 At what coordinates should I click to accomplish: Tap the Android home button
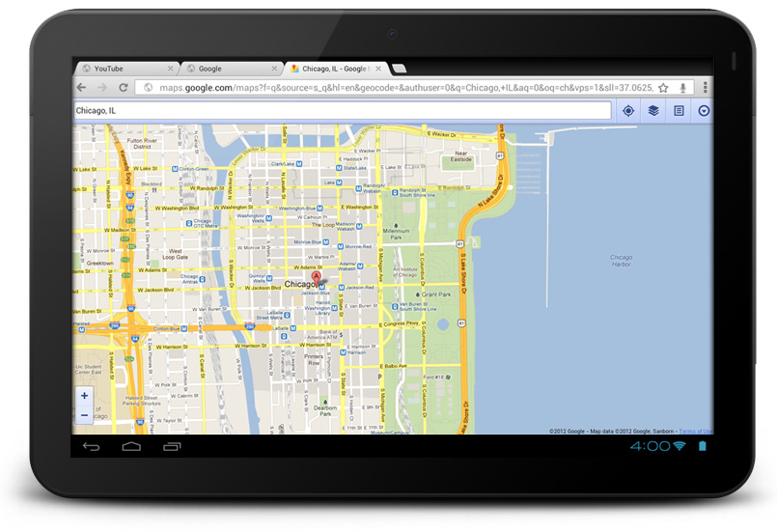[131, 447]
